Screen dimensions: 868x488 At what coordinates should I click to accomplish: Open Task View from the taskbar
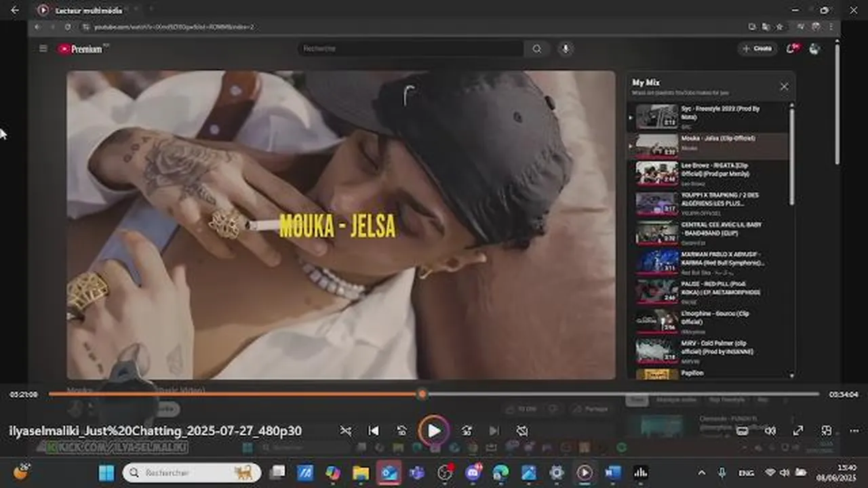click(x=277, y=472)
